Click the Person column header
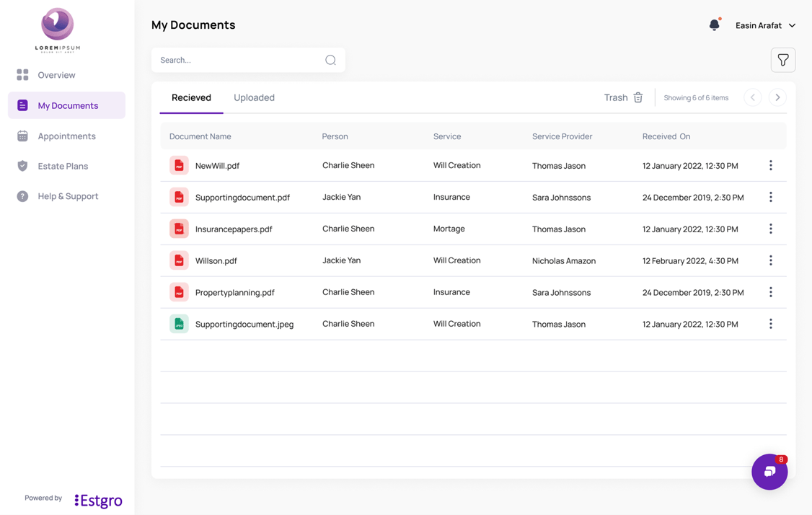Image resolution: width=812 pixels, height=515 pixels. point(335,136)
